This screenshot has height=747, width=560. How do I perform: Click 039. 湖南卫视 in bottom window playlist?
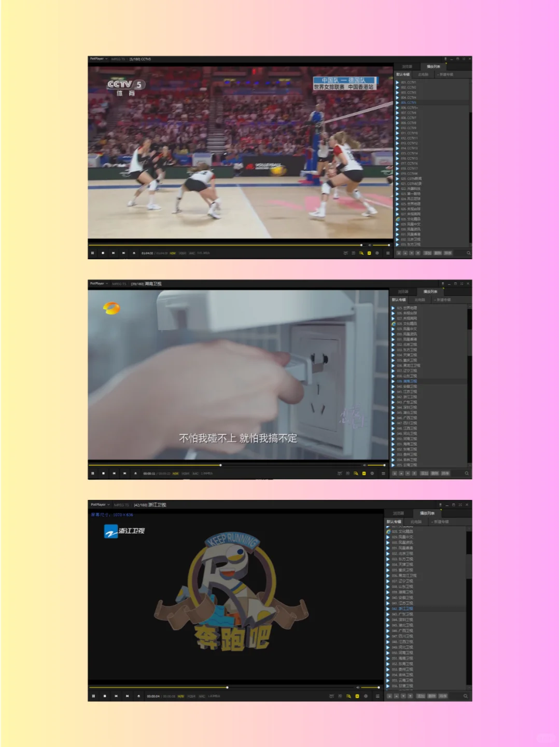425,592
